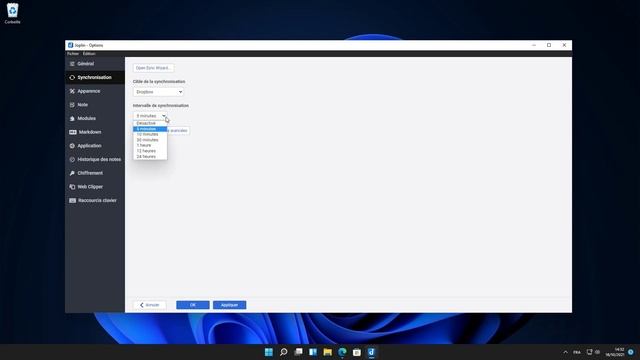Collapse the synchronisation interval dropdown

coord(150,116)
